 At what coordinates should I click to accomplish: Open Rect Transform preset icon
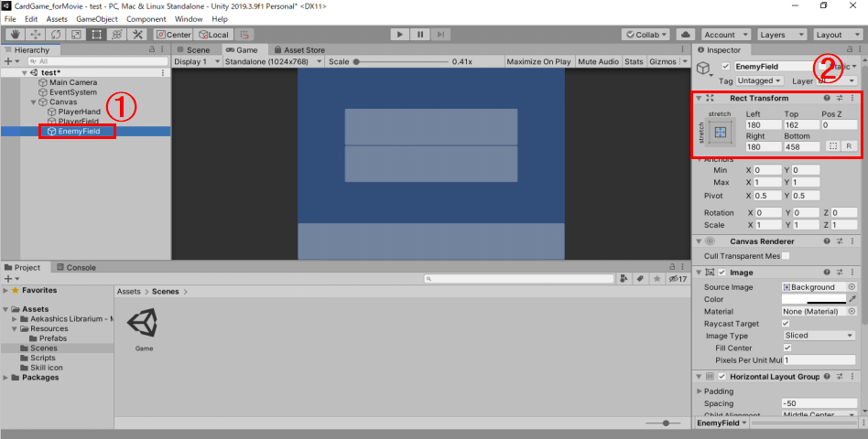840,98
